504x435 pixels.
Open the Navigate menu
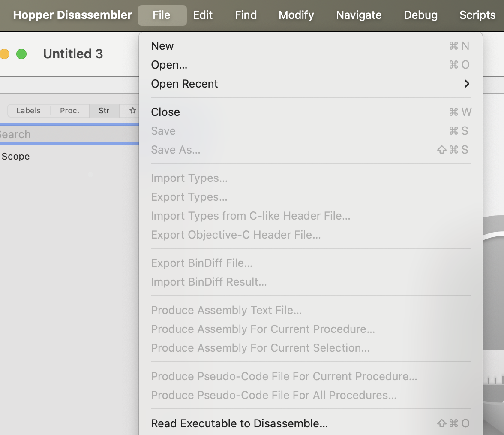[x=359, y=15]
